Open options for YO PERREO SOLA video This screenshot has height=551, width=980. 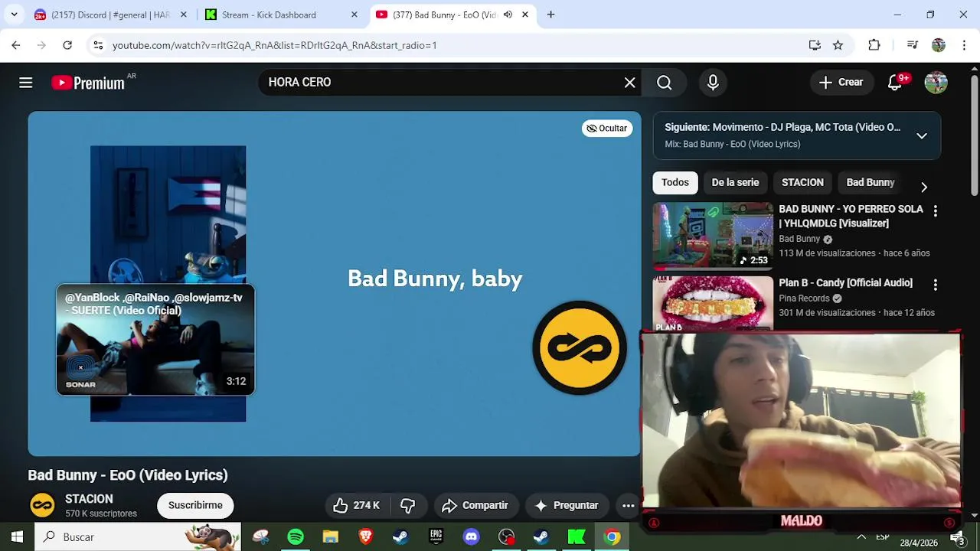tap(935, 210)
